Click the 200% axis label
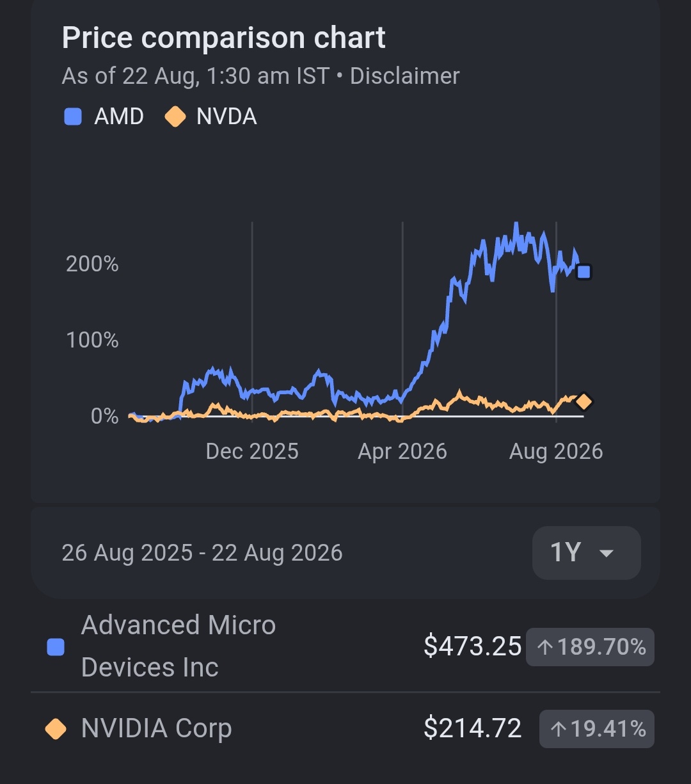The height and width of the screenshot is (784, 691). pos(92,264)
